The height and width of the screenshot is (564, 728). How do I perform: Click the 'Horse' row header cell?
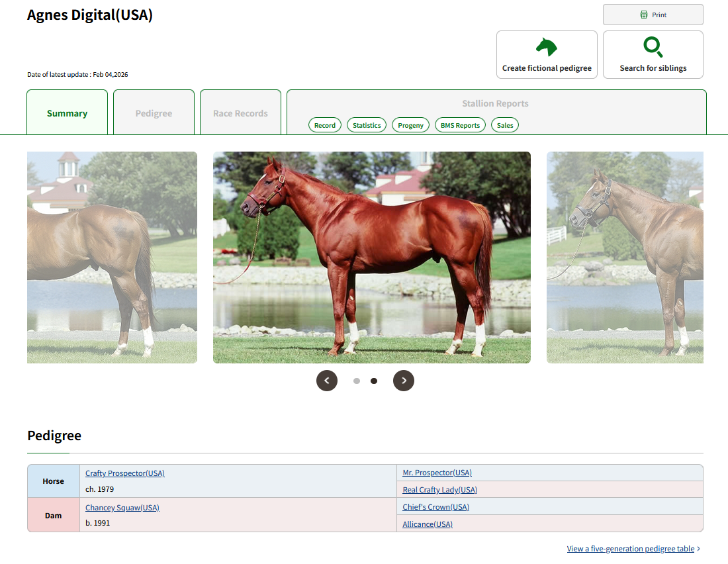[x=54, y=481]
